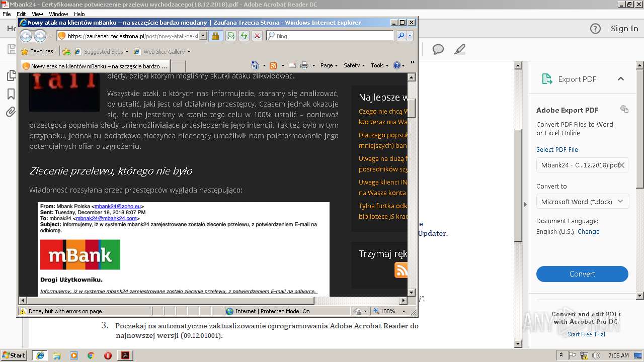This screenshot has height=362, width=644.
Task: Open RSS feeds icon in IE toolbar
Action: click(x=273, y=65)
